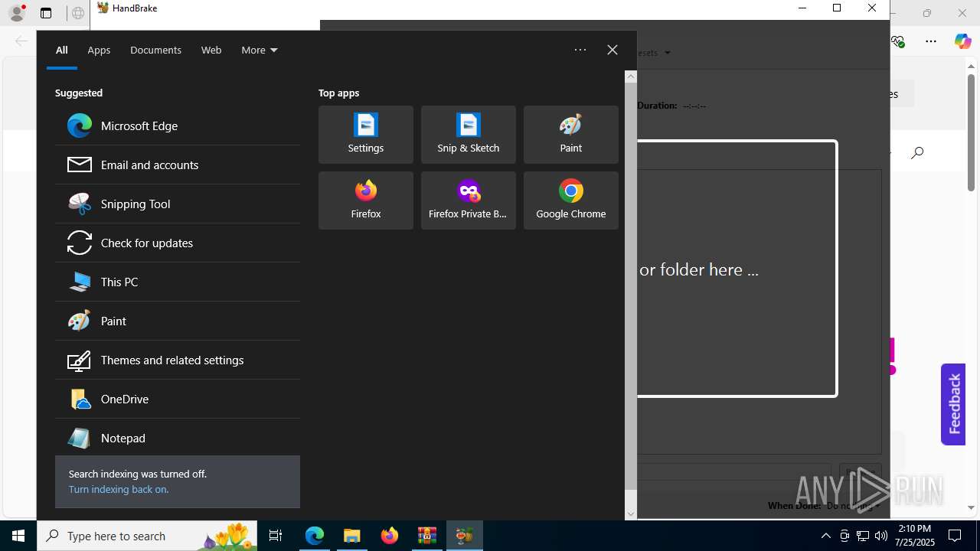This screenshot has width=980, height=551.
Task: Click Turn indexing back on link
Action: coord(119,490)
